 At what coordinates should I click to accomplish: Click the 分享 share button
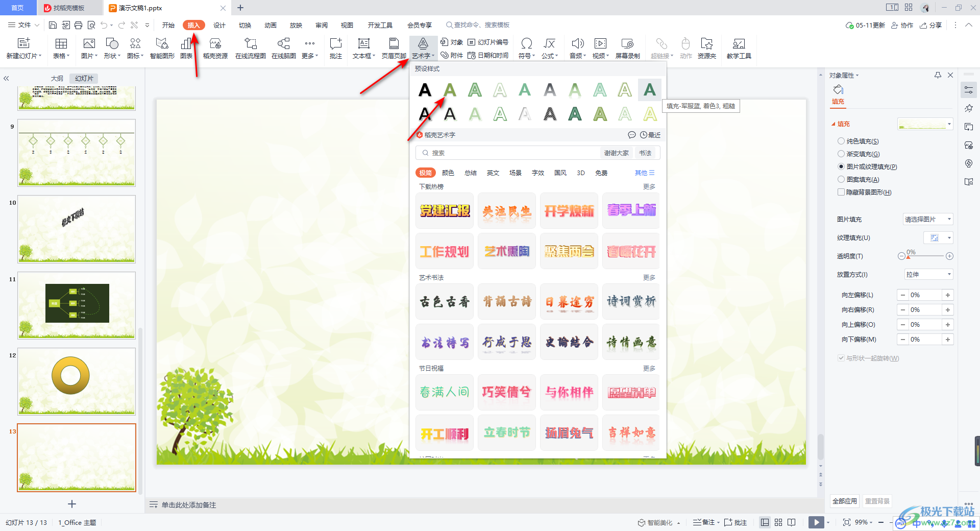[x=931, y=25]
